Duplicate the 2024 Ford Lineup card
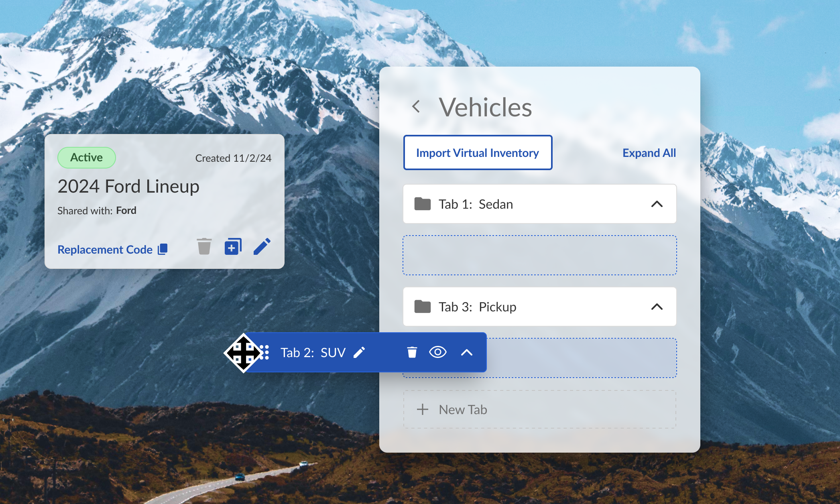This screenshot has height=504, width=840. [233, 246]
